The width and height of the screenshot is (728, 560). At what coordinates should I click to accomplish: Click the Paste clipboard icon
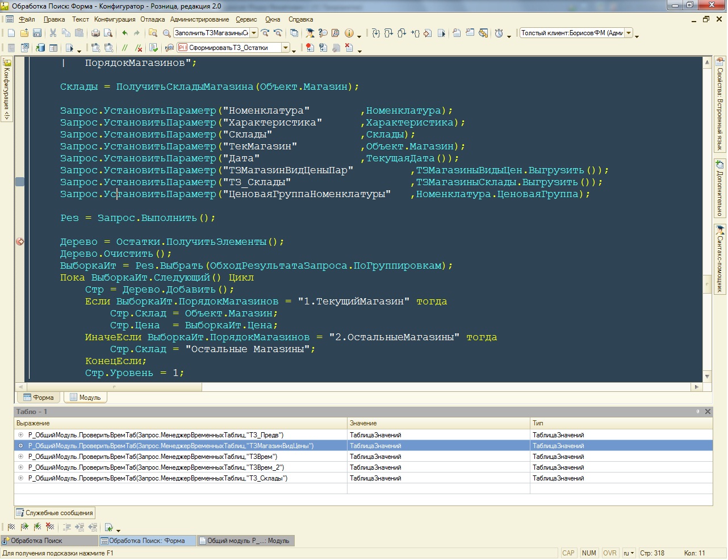[x=79, y=33]
